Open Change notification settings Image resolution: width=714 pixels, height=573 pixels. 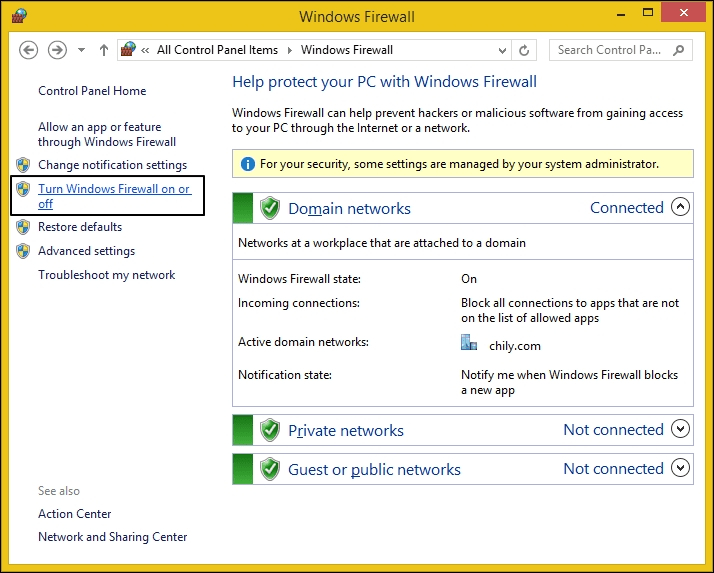click(x=112, y=165)
